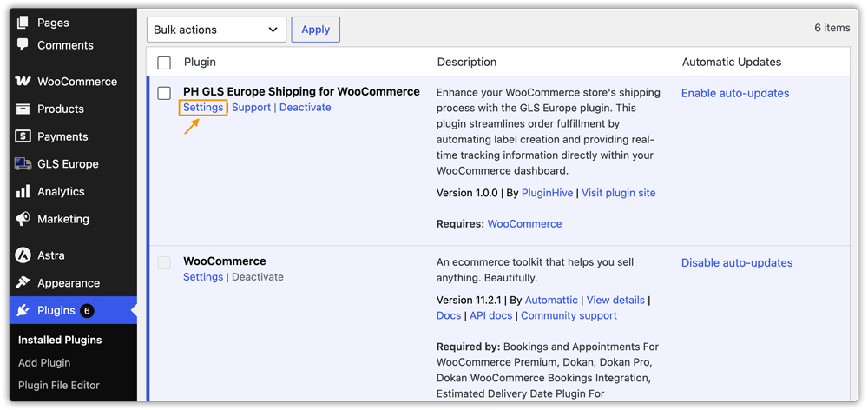The height and width of the screenshot is (410, 868).
Task: Click the Marketing megaphone icon
Action: click(23, 219)
